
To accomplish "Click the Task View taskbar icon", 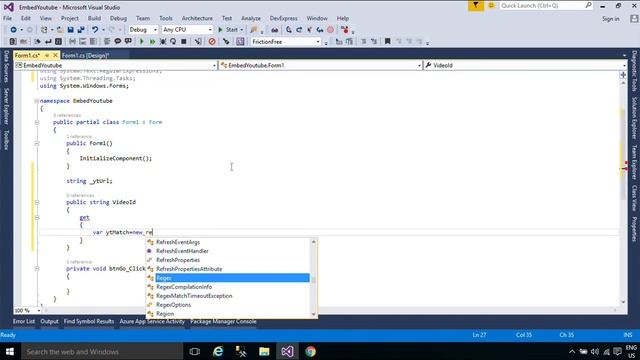I will pyautogui.click(x=195, y=351).
